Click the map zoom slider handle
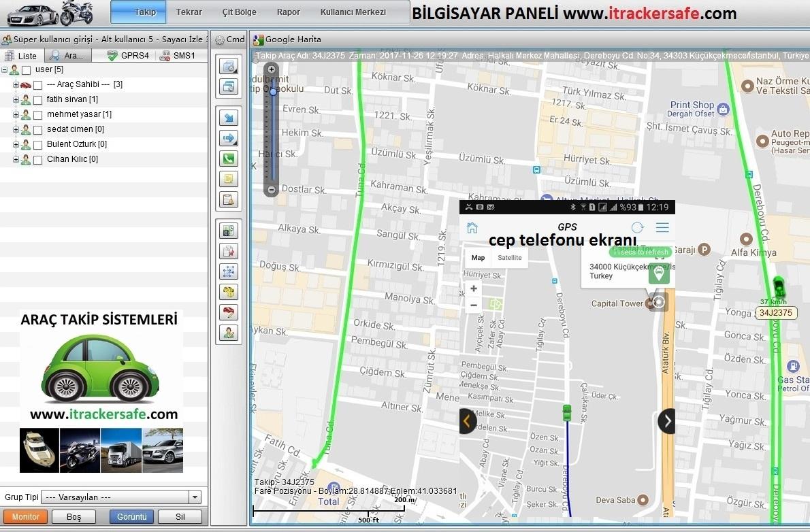Viewport: 810px width, 532px height. point(273,91)
